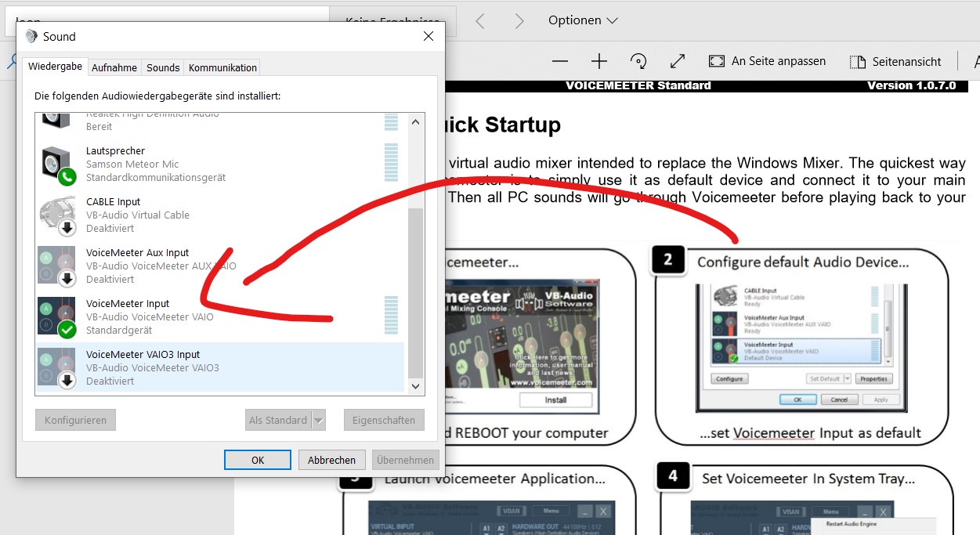
Task: Go to previous search result arrow
Action: pyautogui.click(x=480, y=21)
